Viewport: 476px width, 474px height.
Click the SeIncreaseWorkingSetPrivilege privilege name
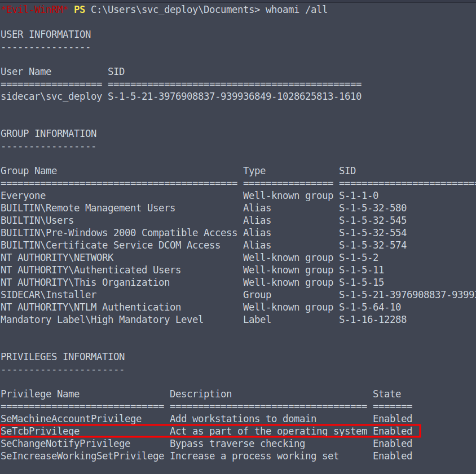pyautogui.click(x=82, y=456)
